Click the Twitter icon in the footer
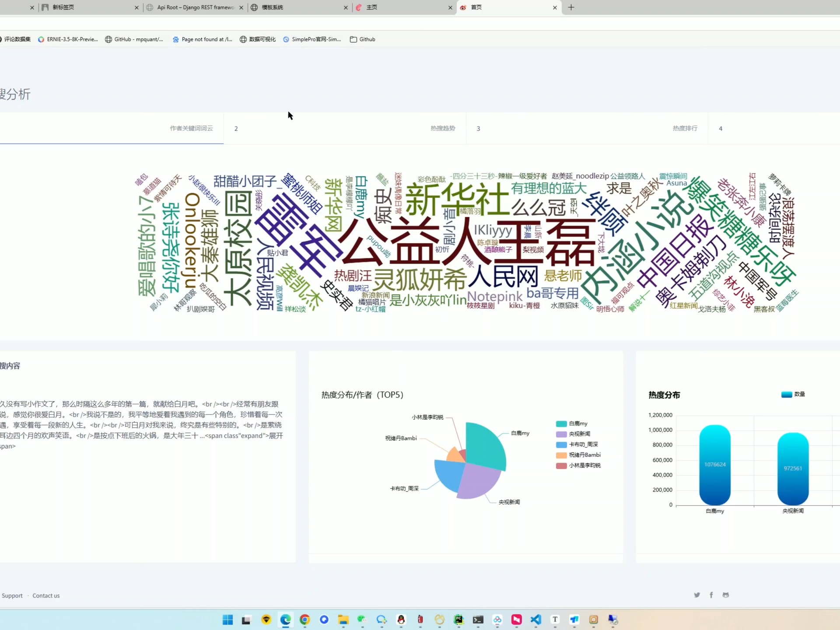 pos(697,595)
